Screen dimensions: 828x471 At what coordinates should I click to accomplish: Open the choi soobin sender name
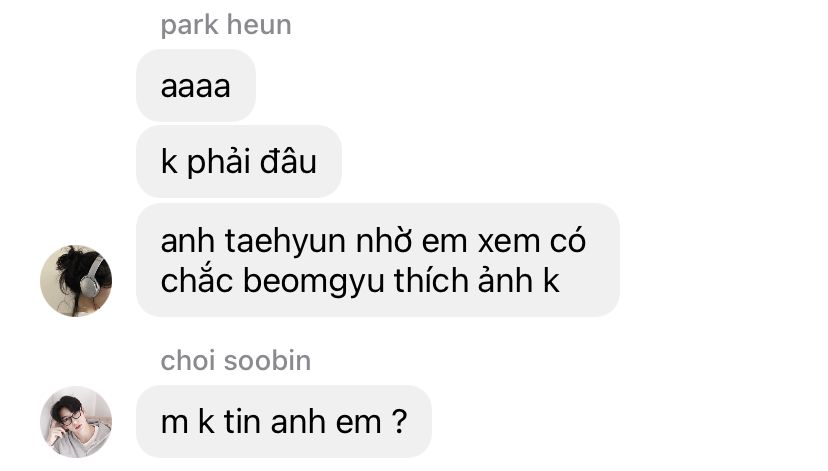pos(236,361)
